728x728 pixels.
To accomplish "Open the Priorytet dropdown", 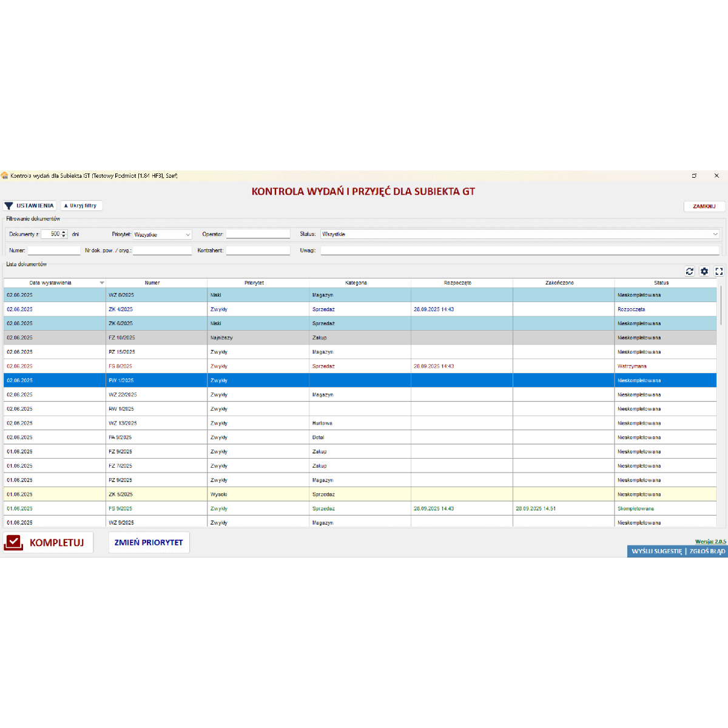I will tap(187, 235).
